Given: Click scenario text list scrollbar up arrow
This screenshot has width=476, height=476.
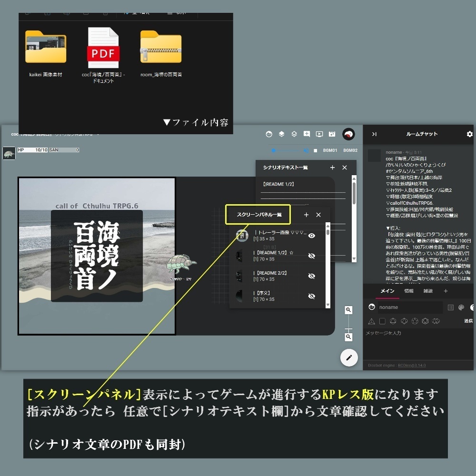Looking at the screenshot, I should click(x=354, y=178).
